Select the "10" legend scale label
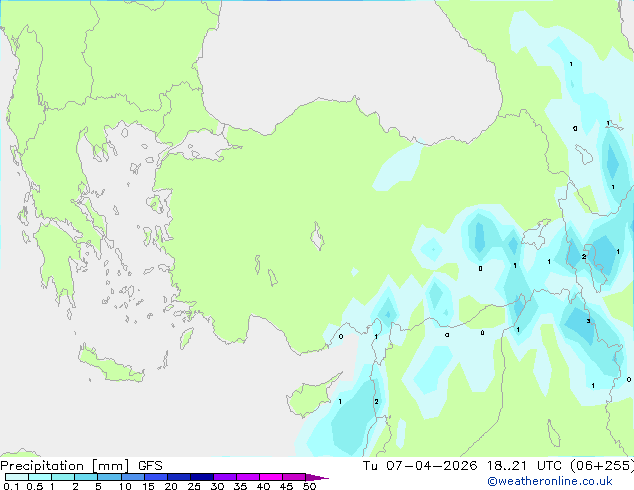The height and width of the screenshot is (490, 634). click(x=125, y=486)
